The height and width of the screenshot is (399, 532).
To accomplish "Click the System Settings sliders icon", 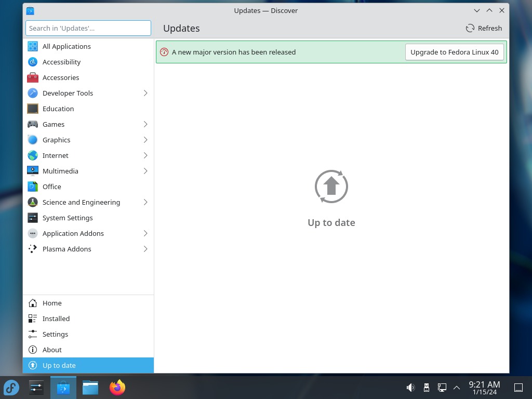I will (33, 218).
